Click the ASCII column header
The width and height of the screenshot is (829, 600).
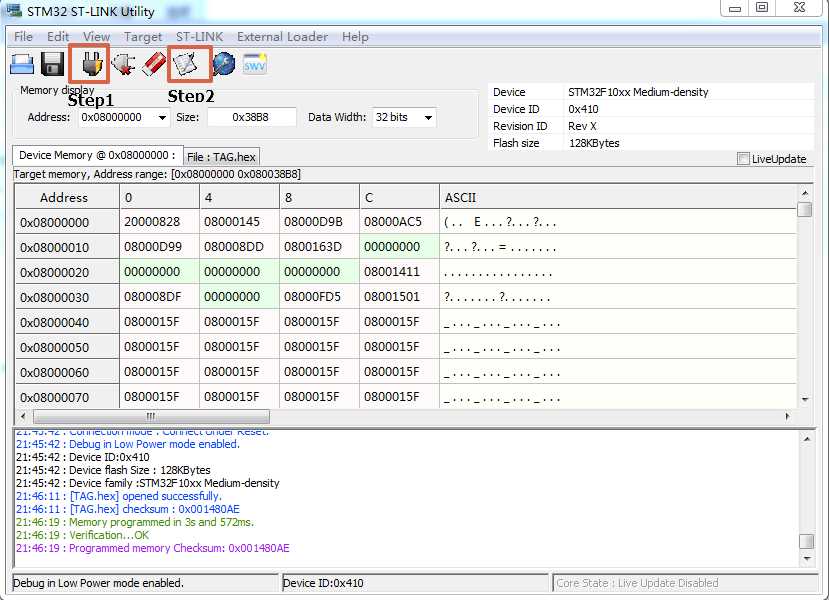coord(618,197)
